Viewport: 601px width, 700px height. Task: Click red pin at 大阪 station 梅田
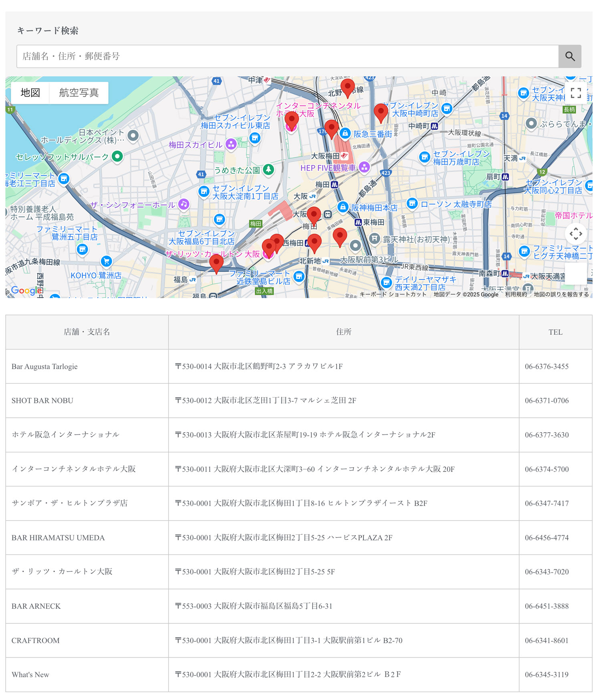click(314, 216)
